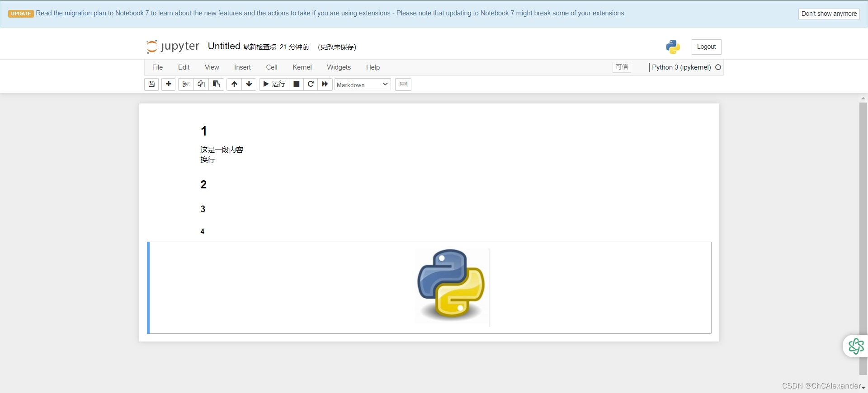Open the Cell menu

[272, 67]
